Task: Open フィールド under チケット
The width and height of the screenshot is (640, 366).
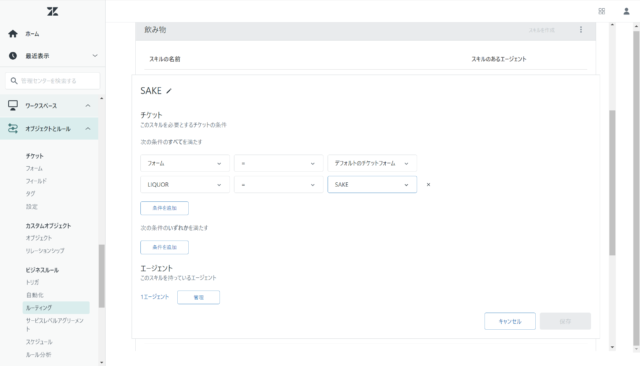Action: [x=36, y=181]
